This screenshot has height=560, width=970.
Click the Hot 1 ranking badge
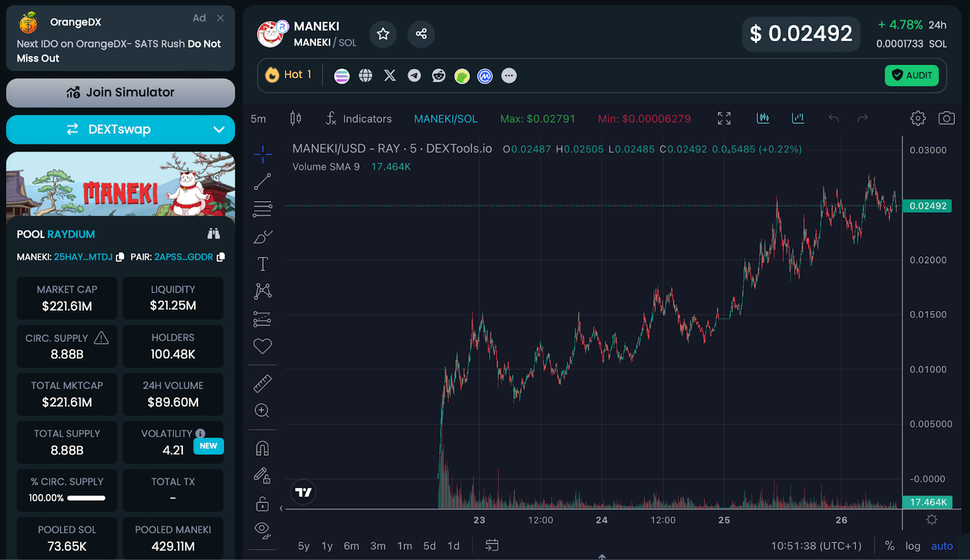(x=289, y=75)
